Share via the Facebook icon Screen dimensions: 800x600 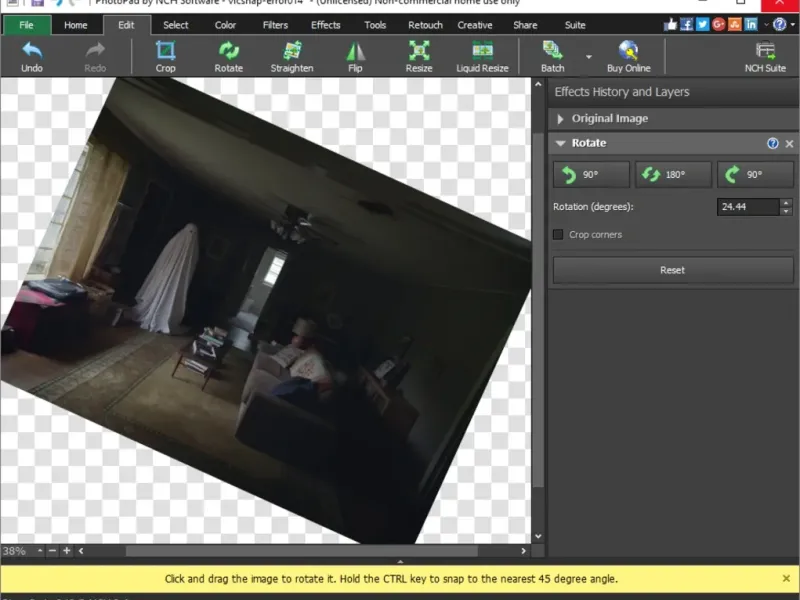[x=687, y=24]
